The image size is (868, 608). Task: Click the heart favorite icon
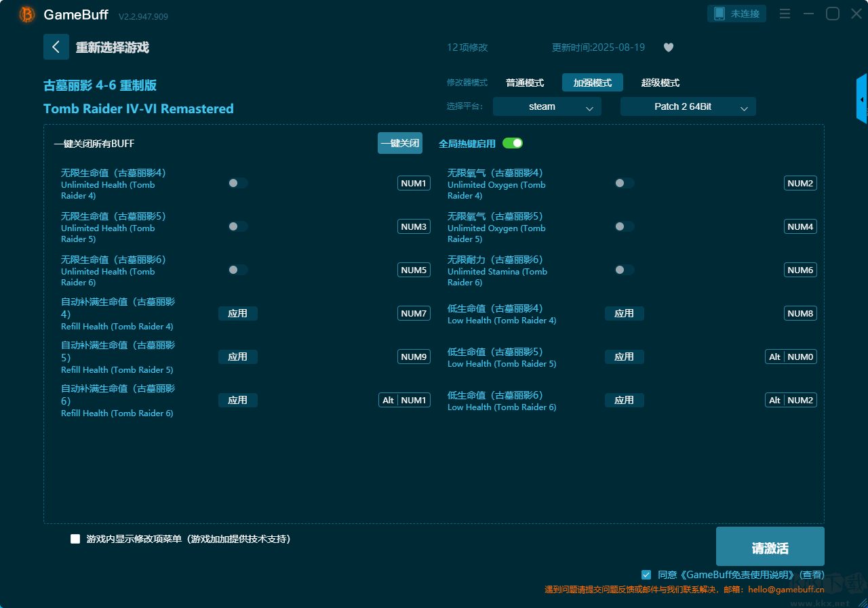tap(668, 47)
